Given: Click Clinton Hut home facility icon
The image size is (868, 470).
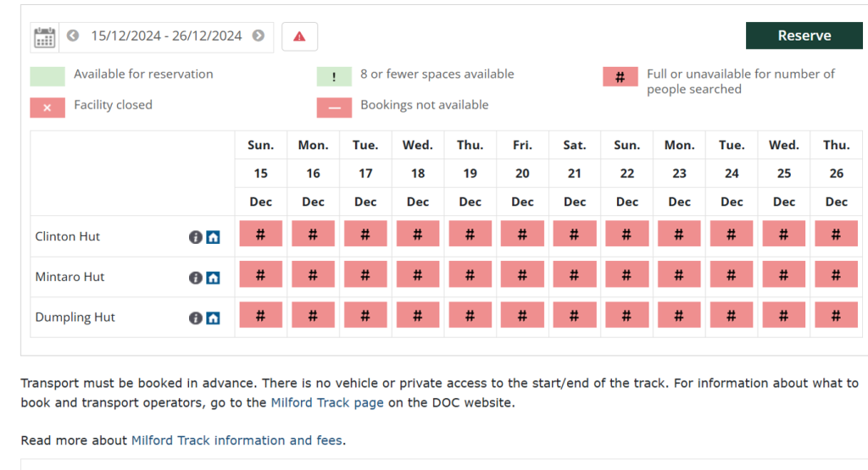Looking at the screenshot, I should coord(213,237).
